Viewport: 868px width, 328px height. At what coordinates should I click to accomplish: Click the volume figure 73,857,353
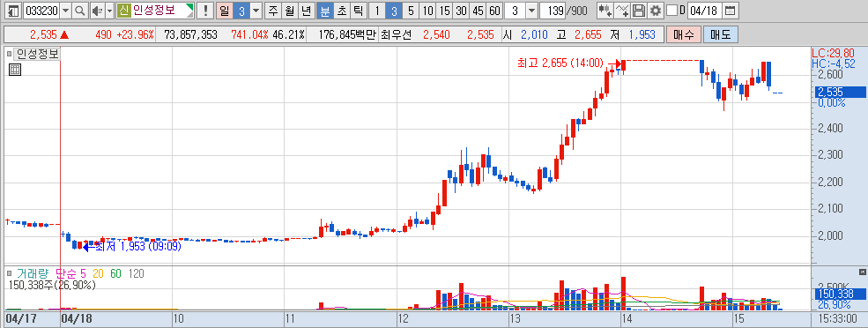[190, 35]
